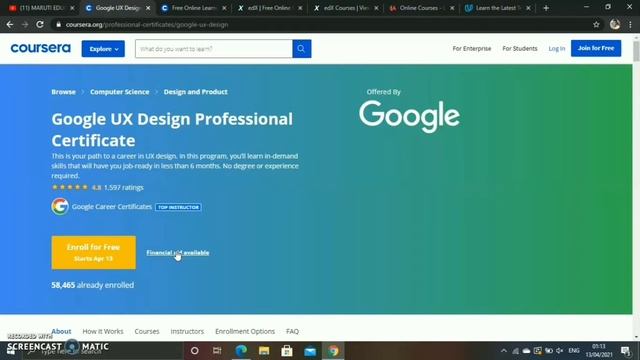The image size is (640, 360).
Task: Click the page vertical scrollbar thumb
Action: coord(636,51)
